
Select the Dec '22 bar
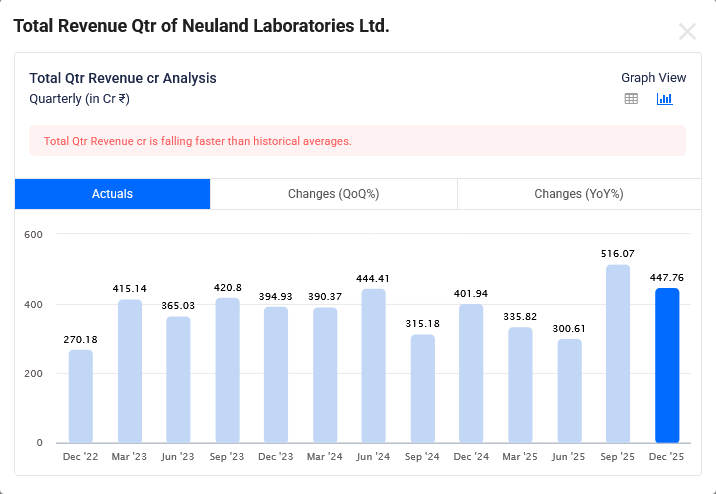[x=81, y=396]
